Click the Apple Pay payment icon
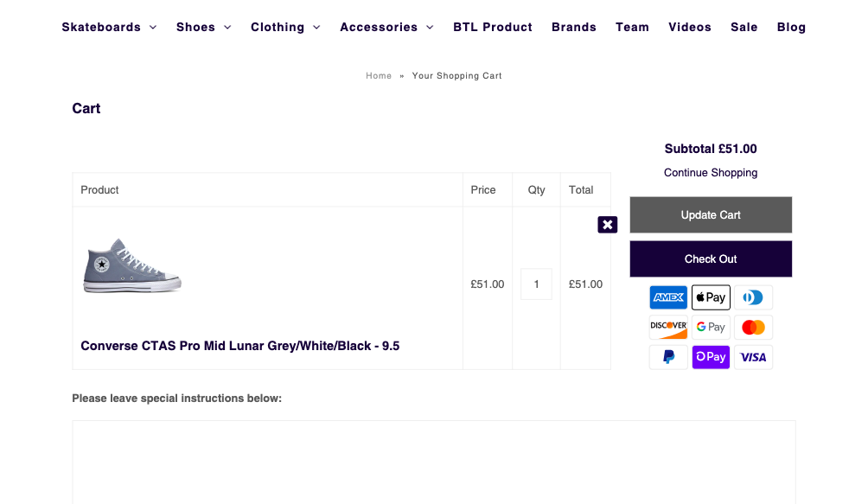Viewport: 868px width, 504px height. 711,297
